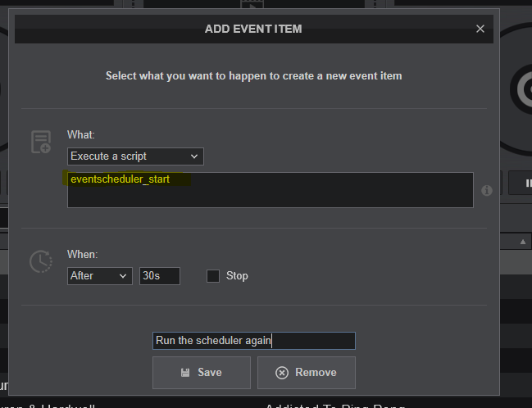Click the clock icon beside When
This screenshot has width=532, height=408.
[40, 261]
